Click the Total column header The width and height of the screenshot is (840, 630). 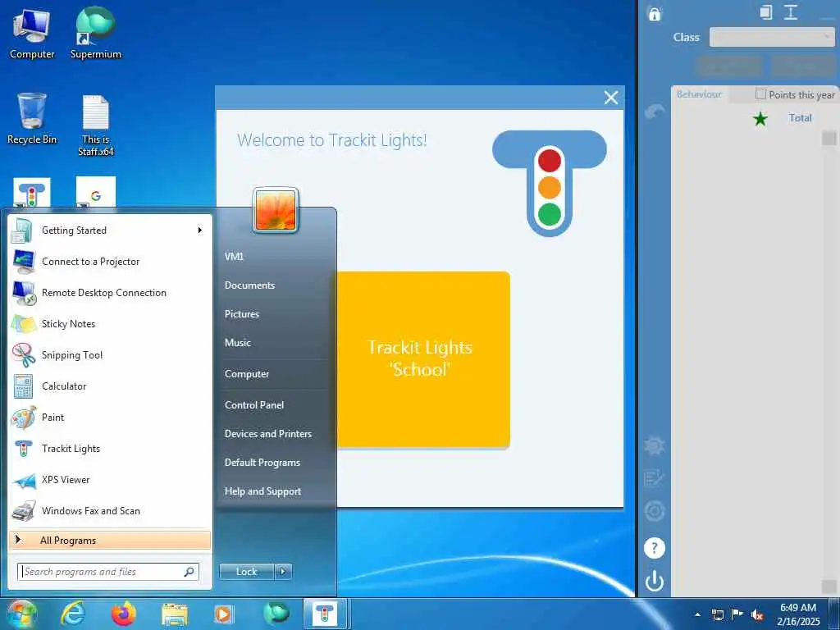coord(800,118)
